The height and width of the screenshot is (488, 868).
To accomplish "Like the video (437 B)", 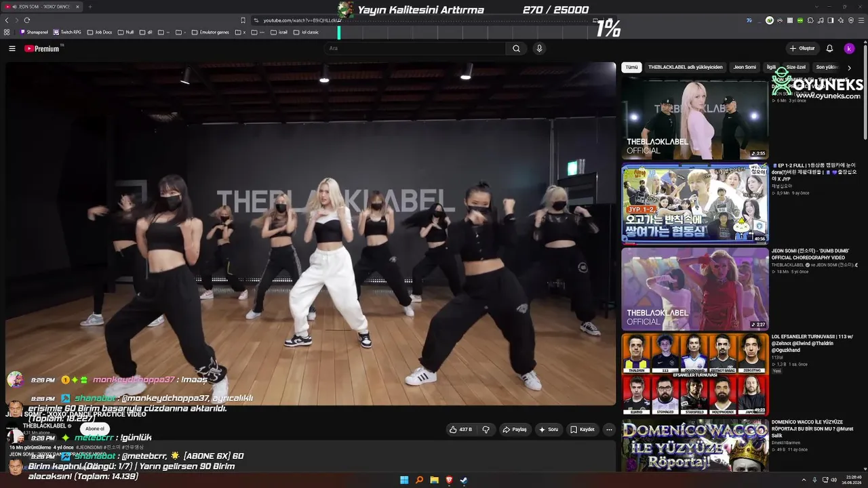I will 461,429.
